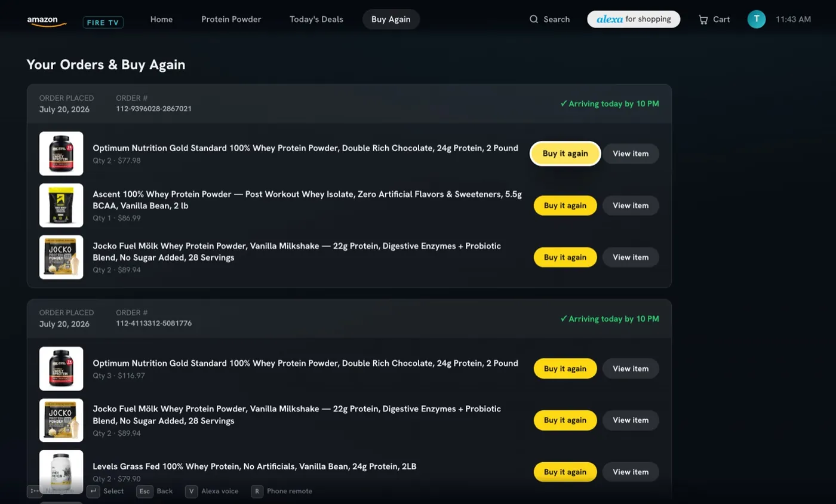Click the Qty 3 · $116.97 line
Screen dimensions: 836x504
click(x=119, y=376)
